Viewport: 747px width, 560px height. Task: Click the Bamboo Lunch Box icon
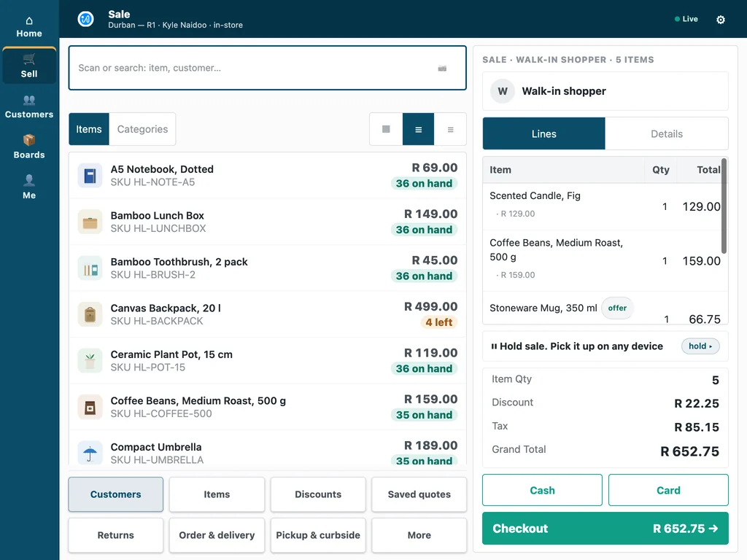coord(90,222)
